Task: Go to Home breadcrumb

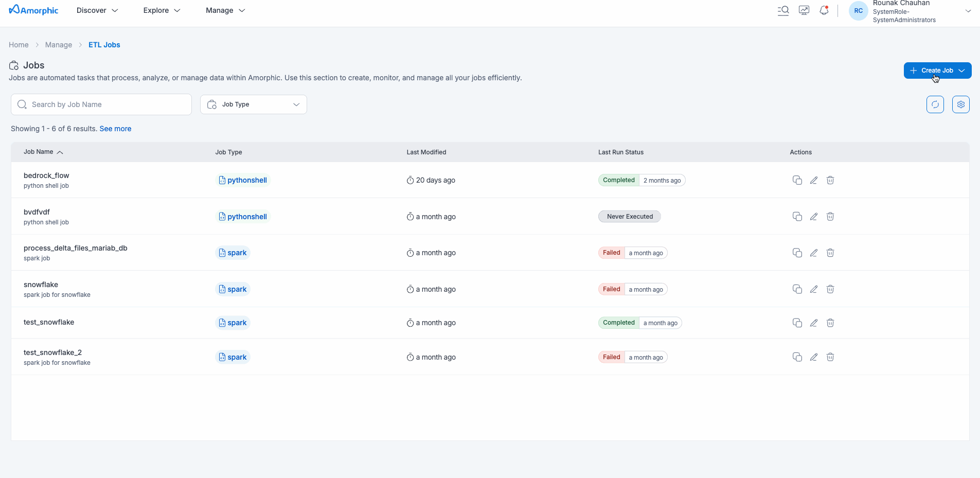Action: [19, 45]
